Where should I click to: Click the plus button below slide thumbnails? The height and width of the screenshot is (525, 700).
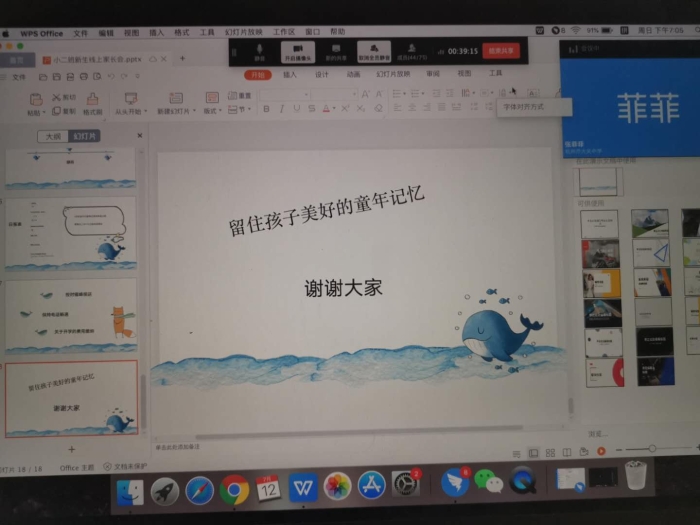coord(71,449)
